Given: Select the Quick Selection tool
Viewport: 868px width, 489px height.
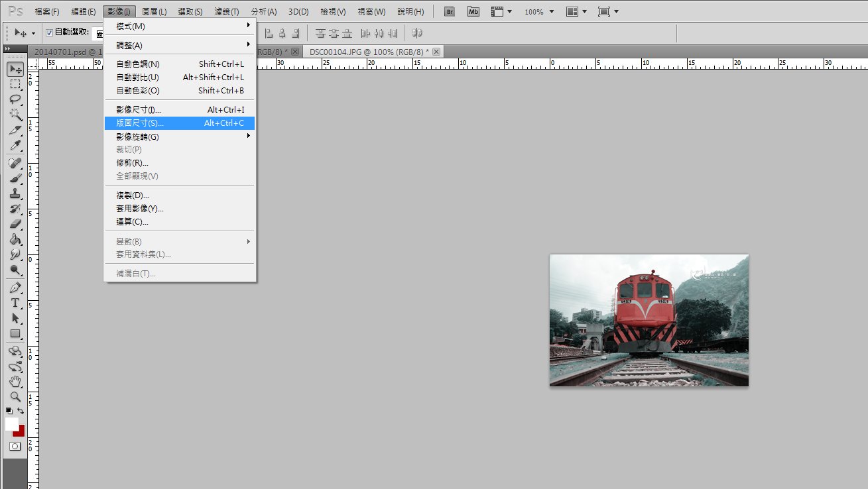Looking at the screenshot, I should pyautogui.click(x=15, y=115).
